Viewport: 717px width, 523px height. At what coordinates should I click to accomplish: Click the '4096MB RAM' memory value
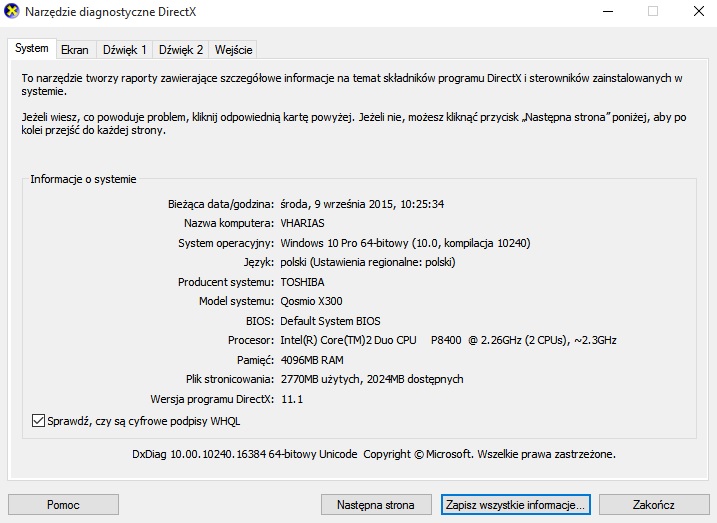(312, 360)
